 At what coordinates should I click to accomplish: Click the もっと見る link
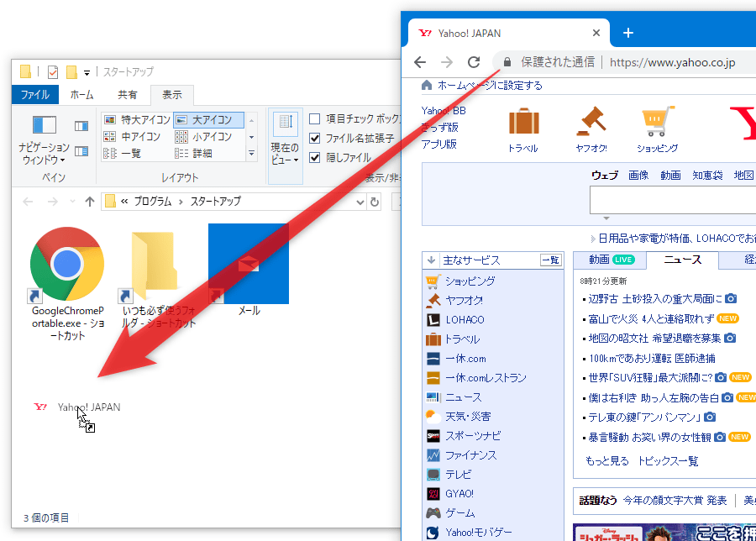[x=607, y=461]
